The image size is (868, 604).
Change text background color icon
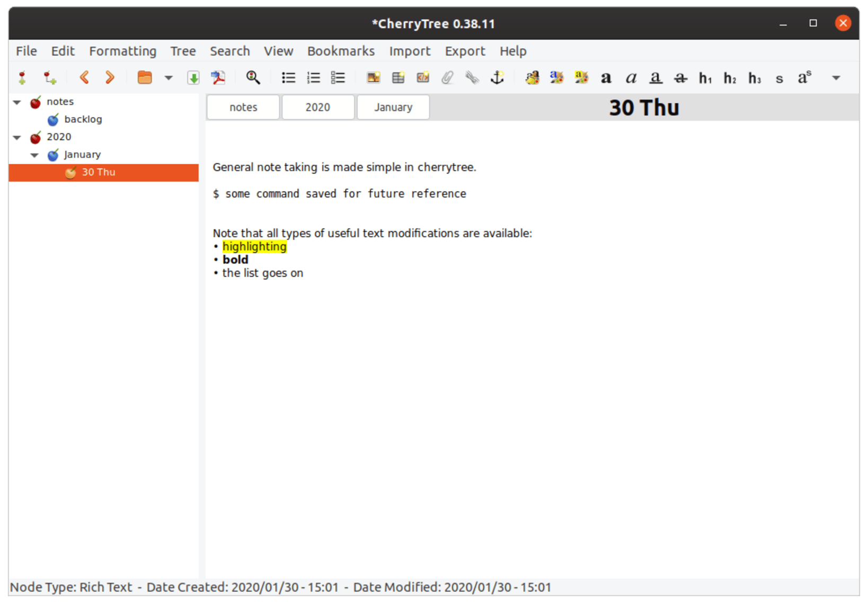(581, 78)
